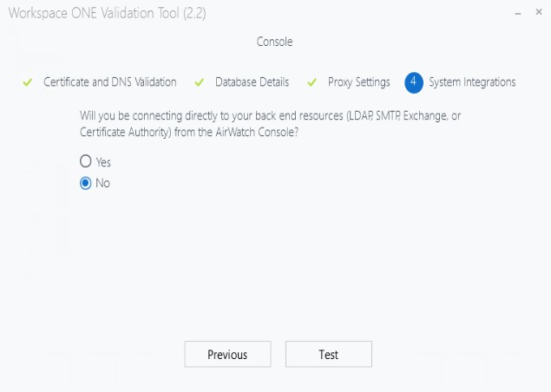The image size is (551, 392).
Task: Click the Certificate and DNS Validation checkmark icon
Action: 28,82
